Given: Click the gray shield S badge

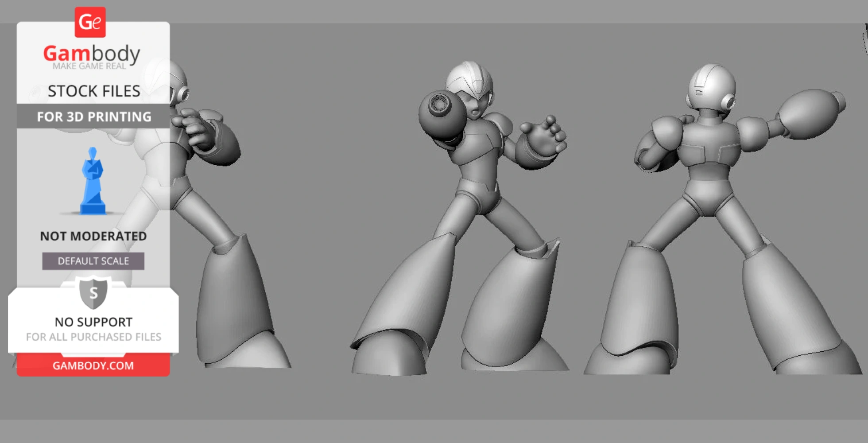Looking at the screenshot, I should [93, 293].
